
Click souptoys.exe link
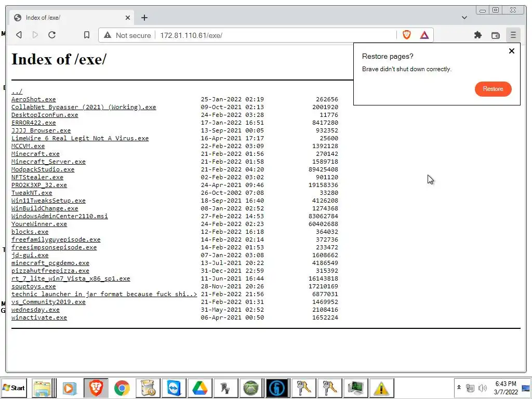(x=34, y=287)
